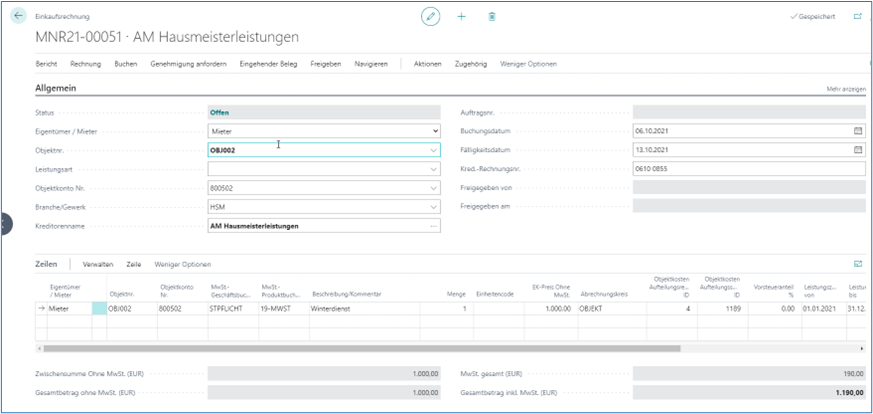This screenshot has width=873, height=414.
Task: Click the pencil edit icon
Action: (x=431, y=17)
